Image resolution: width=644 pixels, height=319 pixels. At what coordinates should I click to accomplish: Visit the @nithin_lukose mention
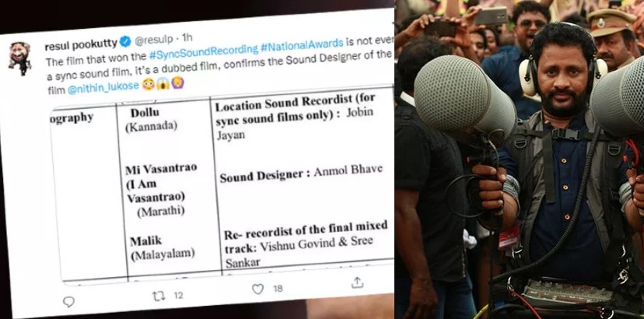coord(103,88)
